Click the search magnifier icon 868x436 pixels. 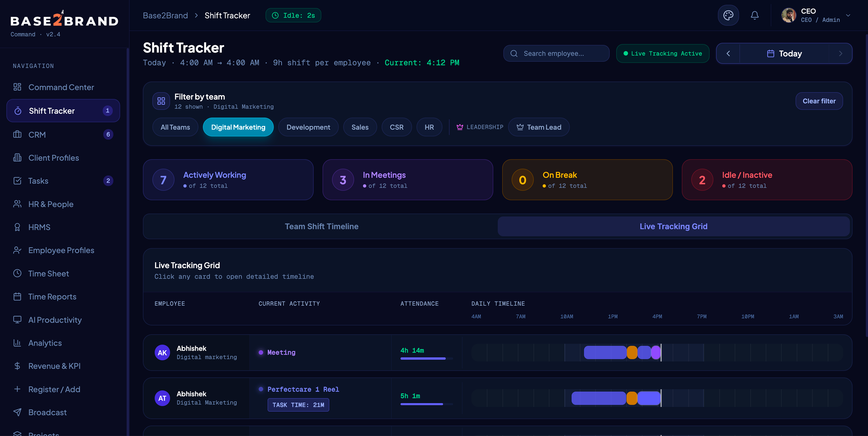[x=514, y=54]
